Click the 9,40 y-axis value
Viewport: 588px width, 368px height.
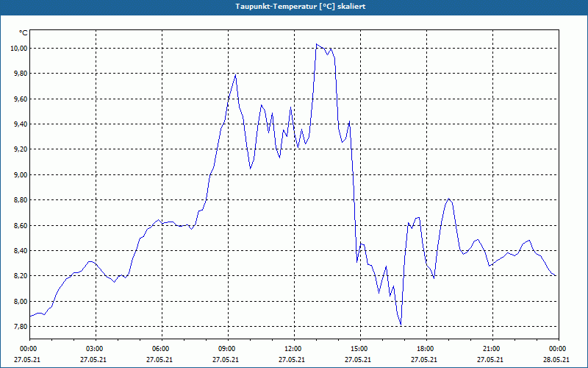pos(21,124)
